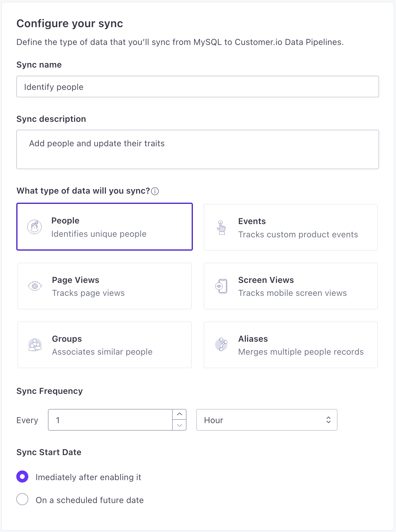Focus the Sync name input field
The width and height of the screenshot is (396, 532).
click(198, 87)
